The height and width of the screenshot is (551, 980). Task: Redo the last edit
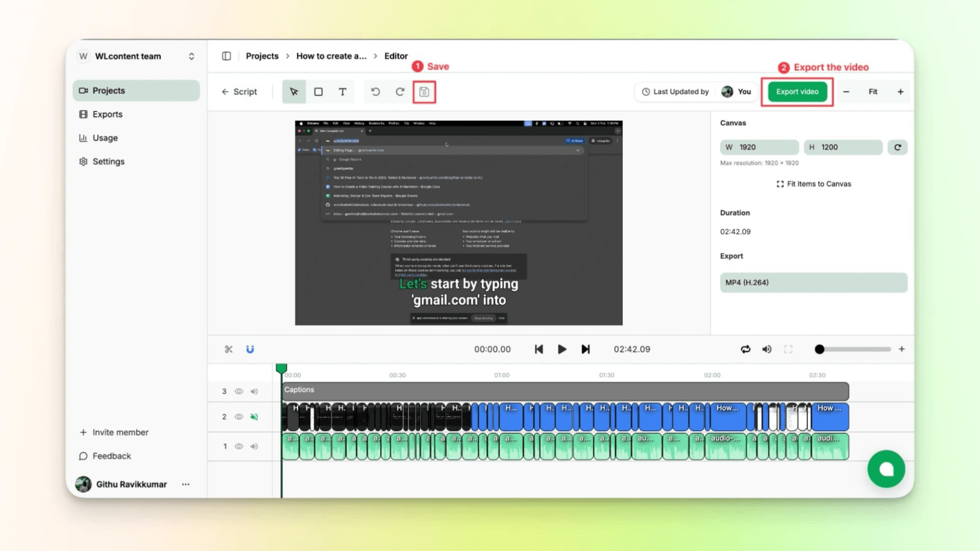(400, 92)
